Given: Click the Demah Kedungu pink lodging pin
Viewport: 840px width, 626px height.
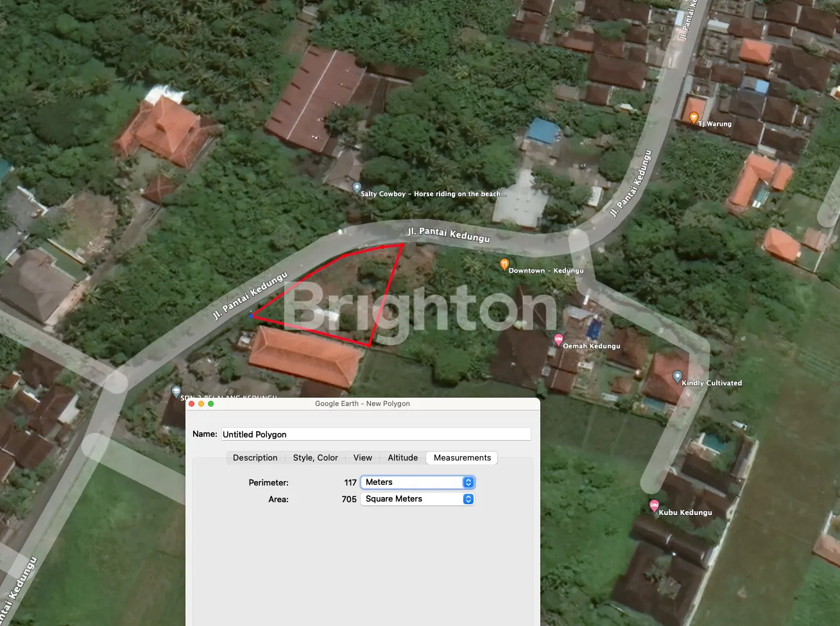Looking at the screenshot, I should (x=558, y=339).
